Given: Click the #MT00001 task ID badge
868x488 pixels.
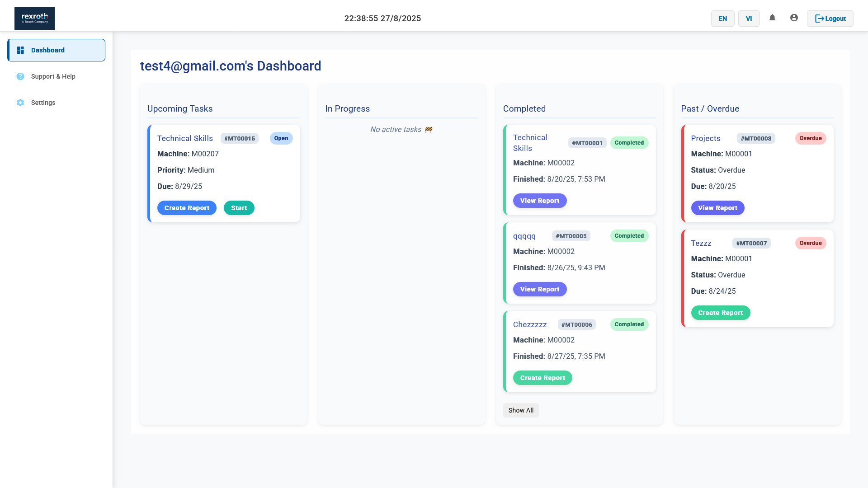Looking at the screenshot, I should (587, 143).
